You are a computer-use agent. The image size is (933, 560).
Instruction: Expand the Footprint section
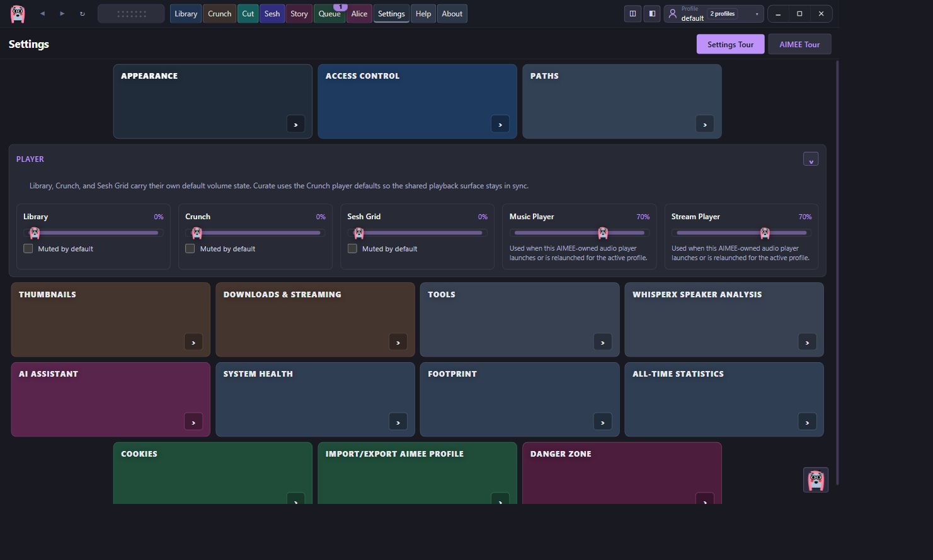tap(603, 422)
